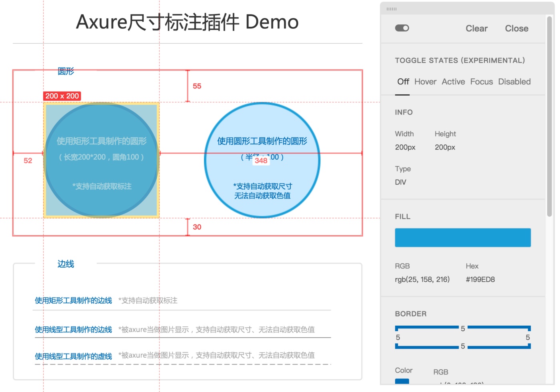Image resolution: width=560 pixels, height=392 pixels.
Task: Click the red 348 spacing marker
Action: click(x=261, y=161)
